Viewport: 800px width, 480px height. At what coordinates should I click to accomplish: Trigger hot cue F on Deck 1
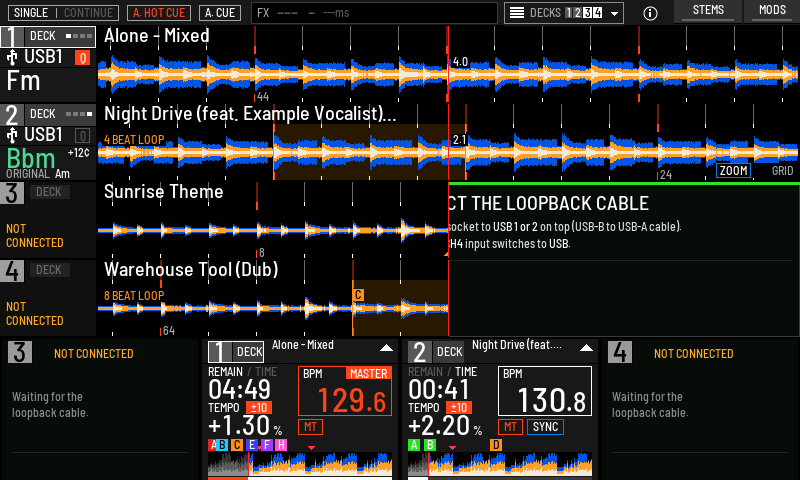(266, 445)
